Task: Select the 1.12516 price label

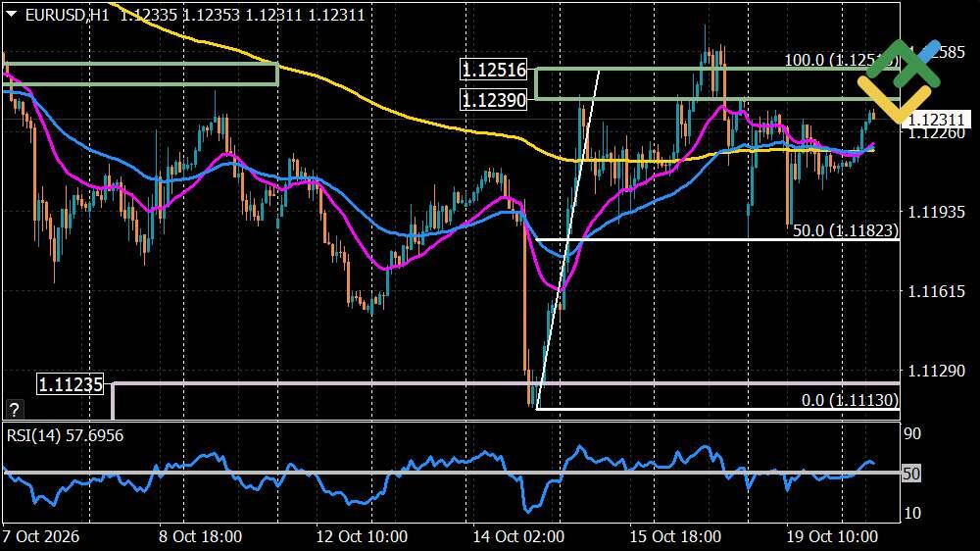Action: [494, 70]
